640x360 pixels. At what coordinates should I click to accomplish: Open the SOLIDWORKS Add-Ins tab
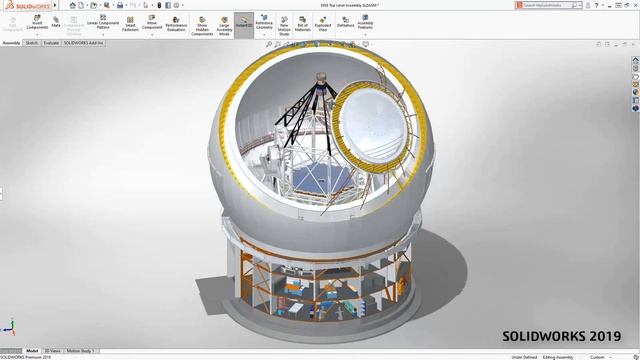pos(83,43)
